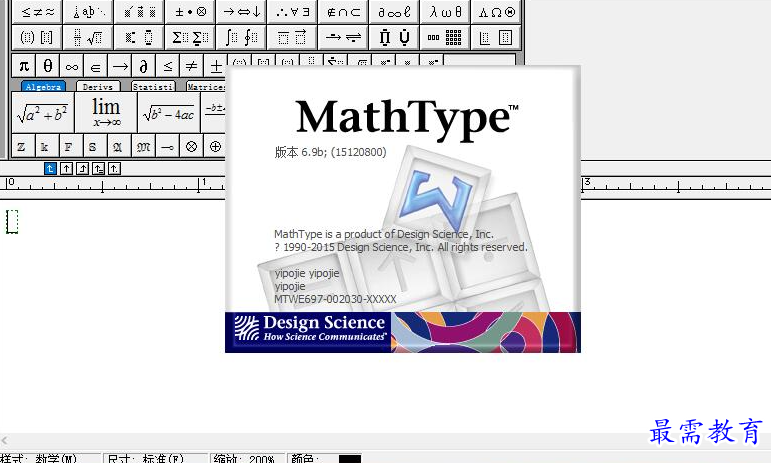Insert the element-of symbol ∈
Image resolution: width=771 pixels, height=463 pixels.
(x=96, y=66)
